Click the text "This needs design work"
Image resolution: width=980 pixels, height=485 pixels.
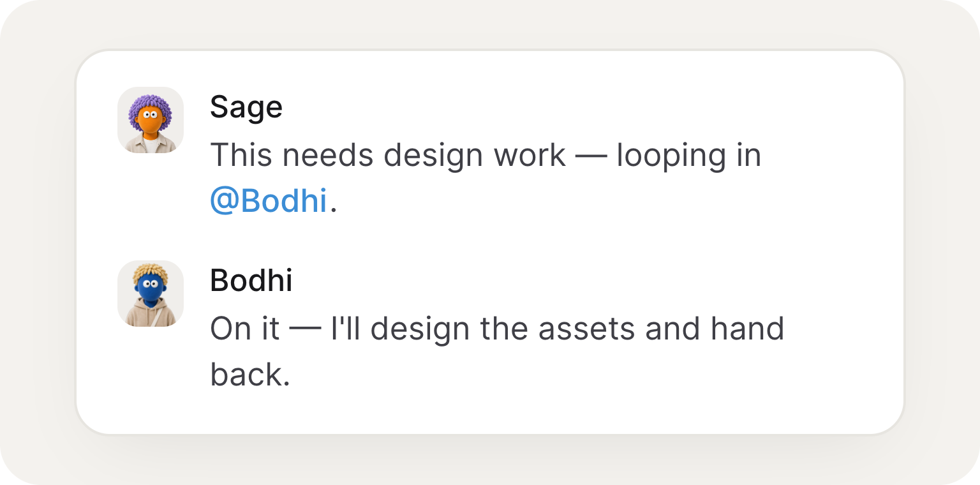[388, 155]
